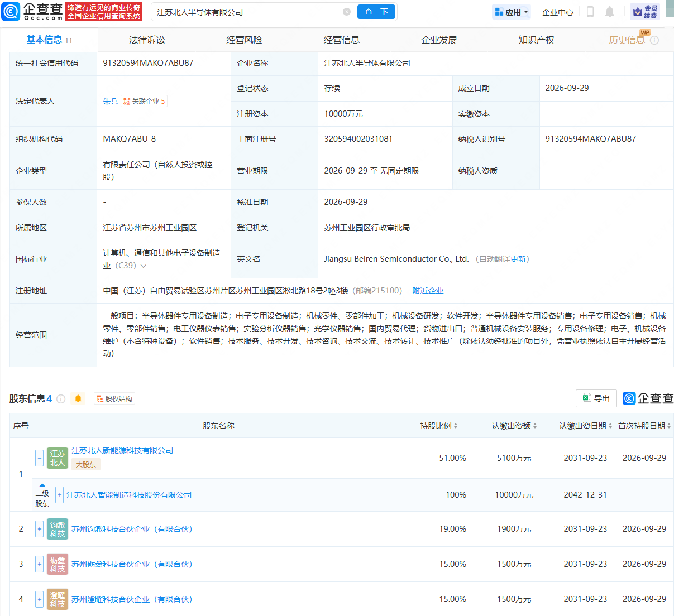674x616 pixels.
Task: Click the 查一下 search button
Action: pyautogui.click(x=376, y=12)
